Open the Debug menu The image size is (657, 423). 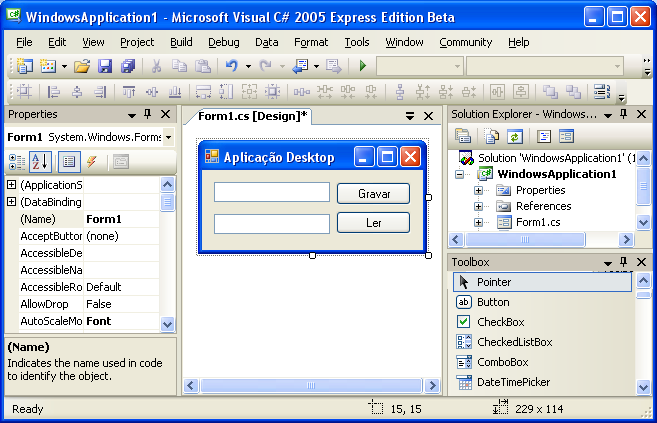[224, 42]
